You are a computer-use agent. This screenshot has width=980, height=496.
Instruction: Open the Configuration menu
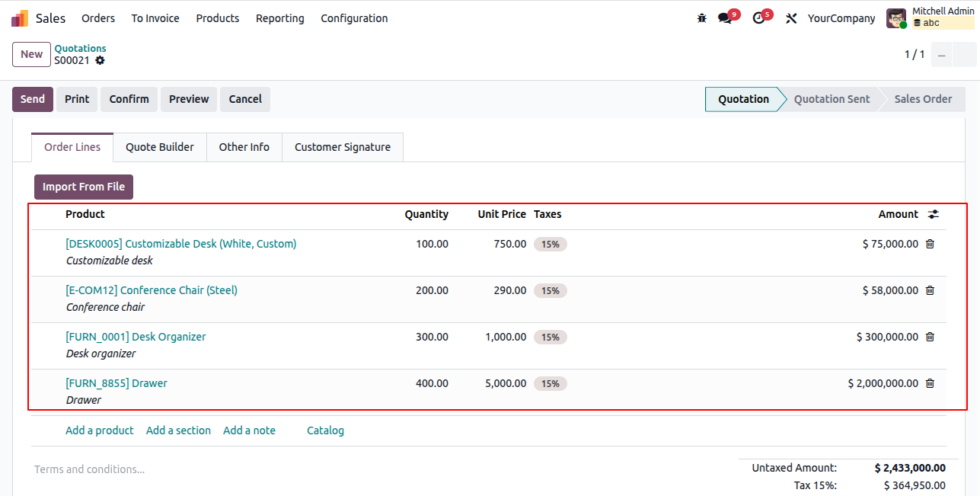354,18
